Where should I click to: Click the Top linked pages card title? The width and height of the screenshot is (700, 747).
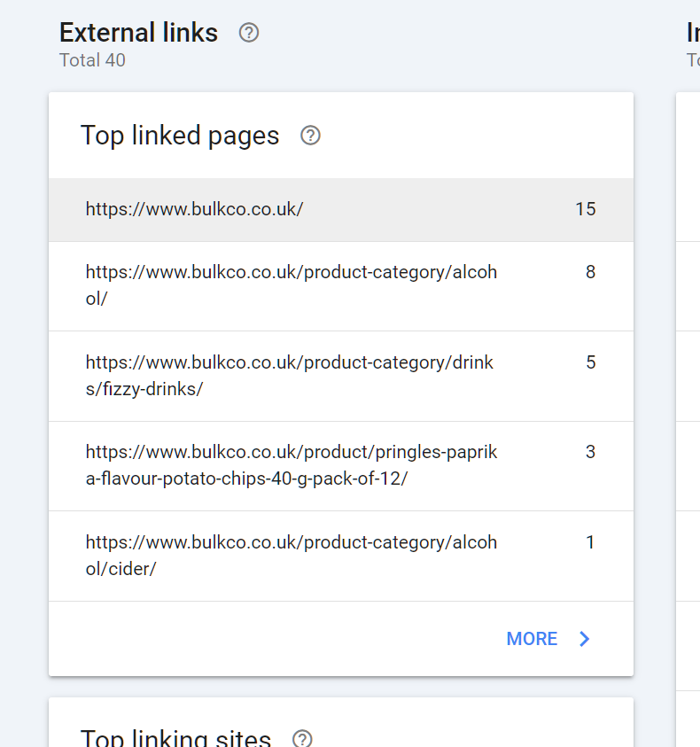(x=180, y=136)
